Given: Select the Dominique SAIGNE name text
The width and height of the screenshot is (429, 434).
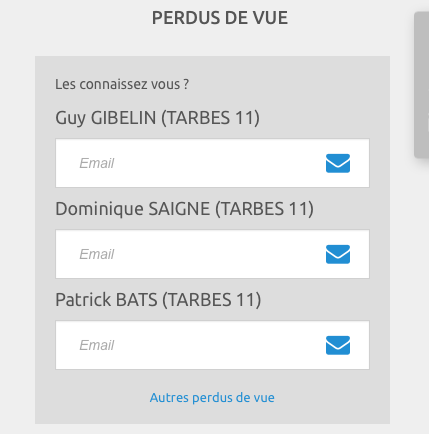Looking at the screenshot, I should pyautogui.click(x=133, y=209).
